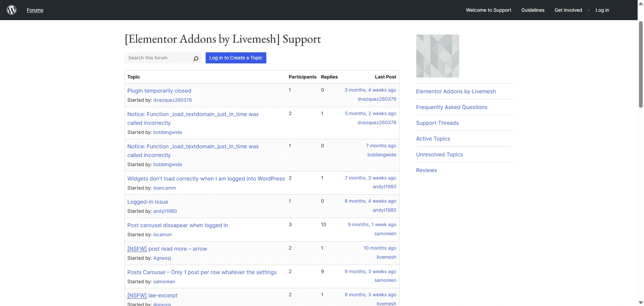This screenshot has height=306, width=644.
Task: Click the 8 months, 4 weeks ago link
Action: click(x=370, y=201)
